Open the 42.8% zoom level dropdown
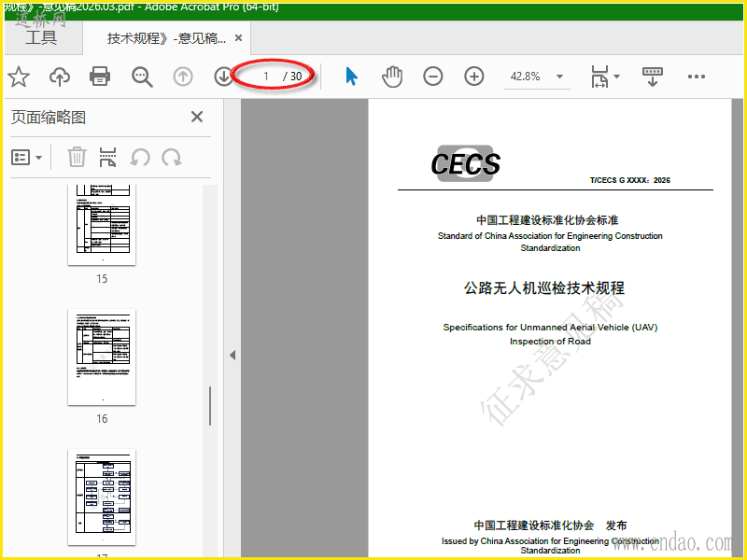747x560 pixels. click(537, 77)
